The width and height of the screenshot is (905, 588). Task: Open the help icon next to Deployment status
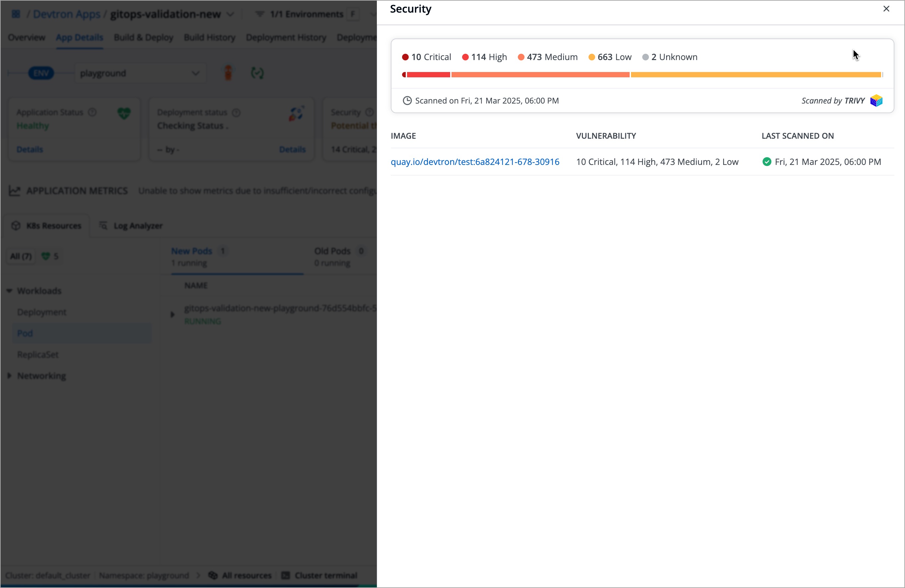pyautogui.click(x=237, y=112)
